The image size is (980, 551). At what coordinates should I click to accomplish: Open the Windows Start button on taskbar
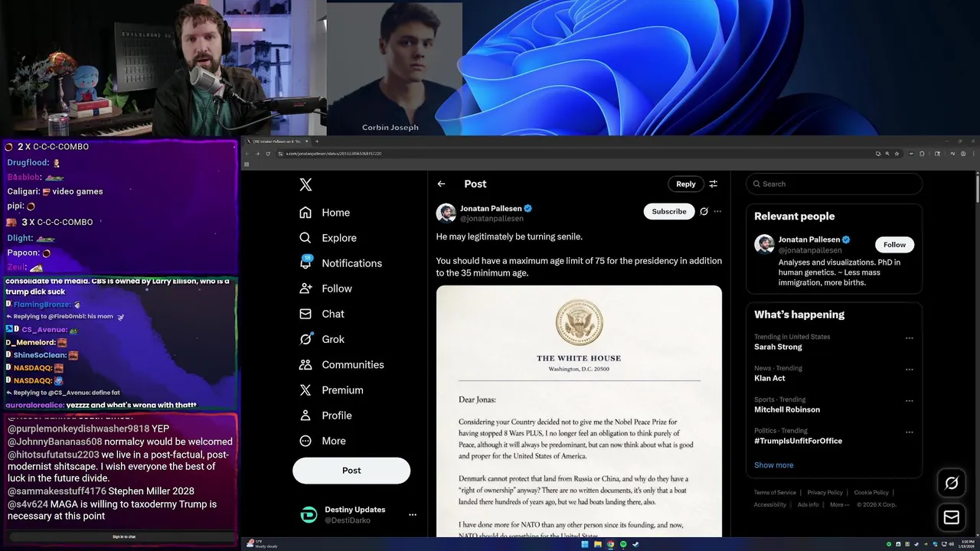click(x=585, y=544)
